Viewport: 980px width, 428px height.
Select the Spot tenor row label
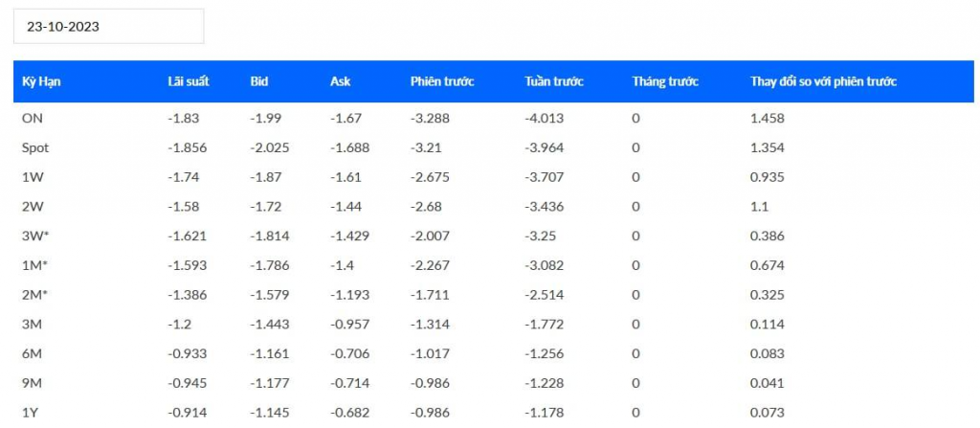tap(35, 147)
